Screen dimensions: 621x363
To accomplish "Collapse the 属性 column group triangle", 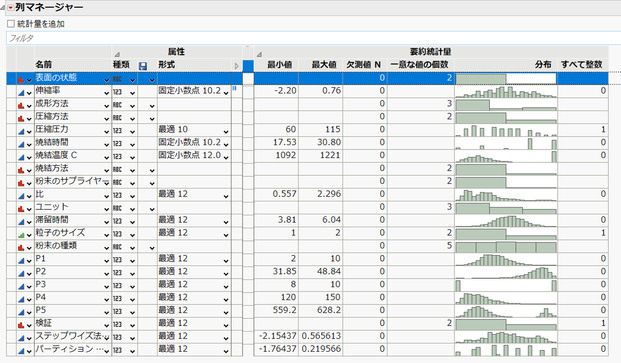I will pos(117,54).
